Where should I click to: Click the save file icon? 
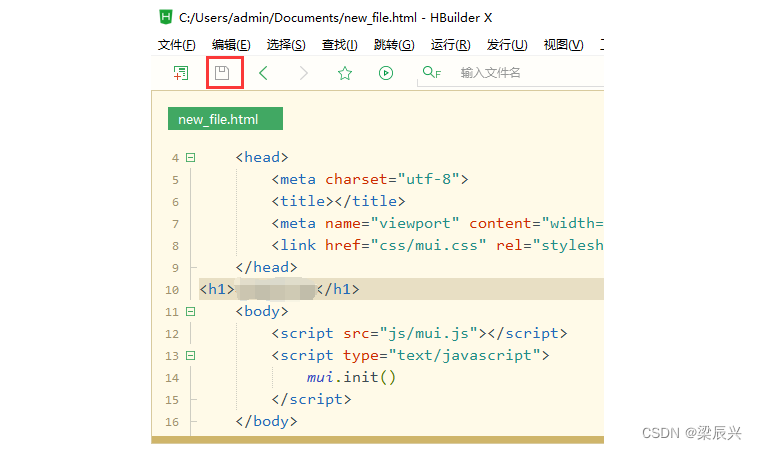click(x=222, y=73)
